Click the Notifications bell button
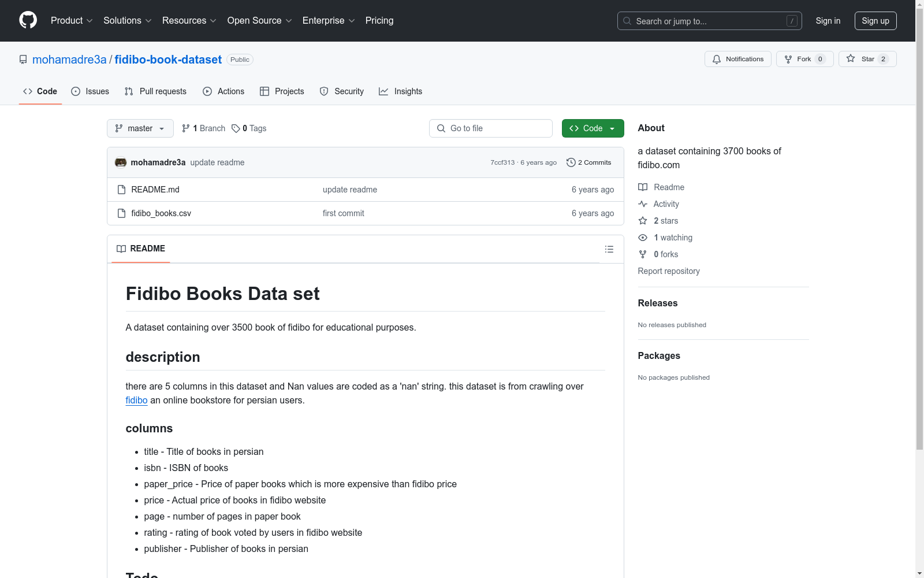924x578 pixels. (x=737, y=59)
